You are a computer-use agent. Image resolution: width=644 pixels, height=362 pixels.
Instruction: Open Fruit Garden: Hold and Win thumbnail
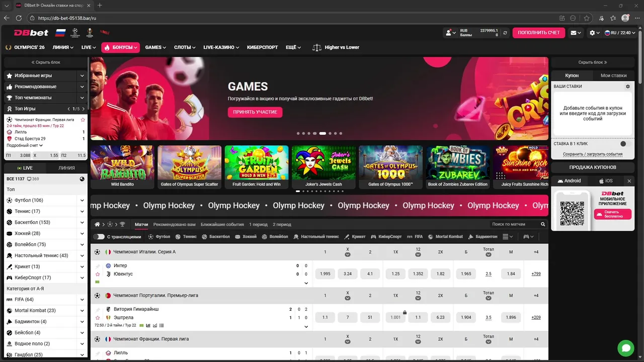[x=257, y=167]
